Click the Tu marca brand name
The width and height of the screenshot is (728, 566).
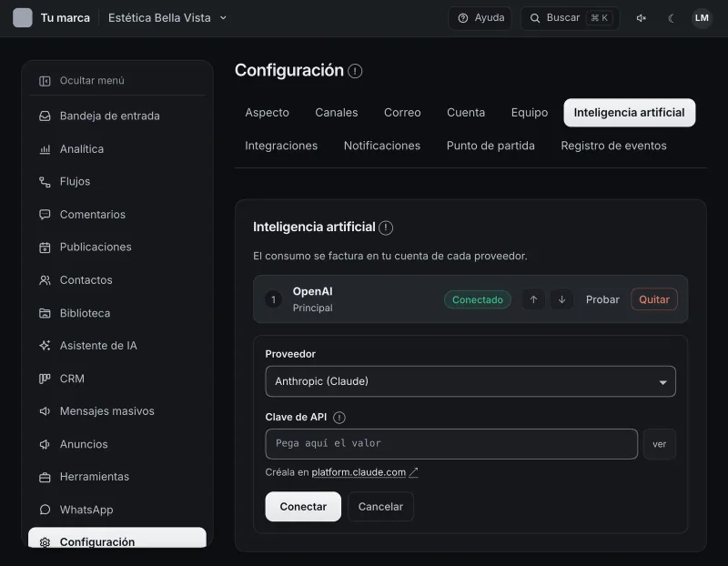tap(66, 18)
